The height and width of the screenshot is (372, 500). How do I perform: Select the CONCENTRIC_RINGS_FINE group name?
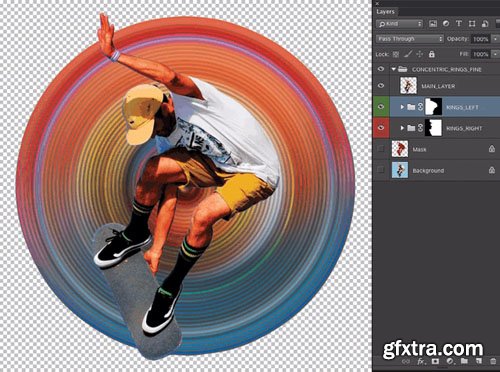[447, 69]
